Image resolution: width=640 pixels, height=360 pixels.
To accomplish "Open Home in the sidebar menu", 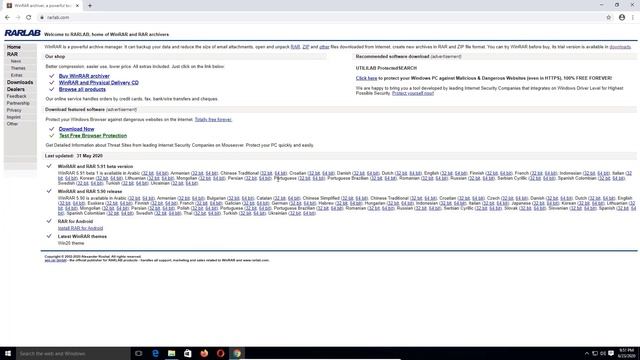I will click(x=14, y=47).
